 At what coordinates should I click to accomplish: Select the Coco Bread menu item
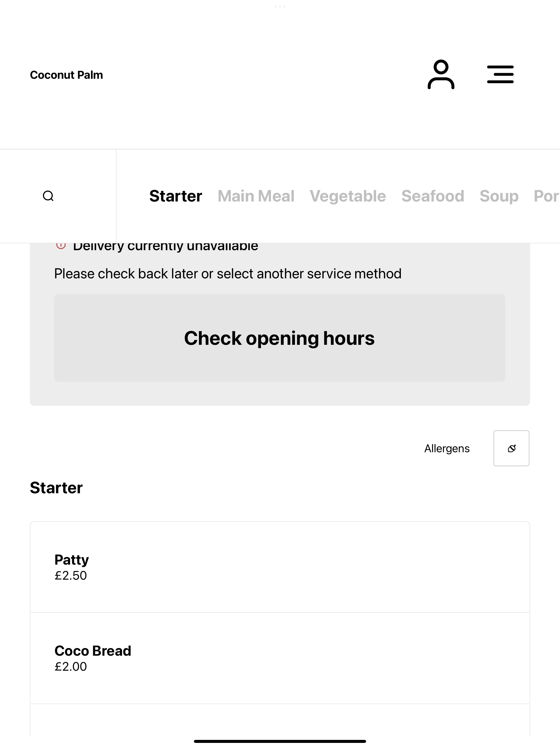[x=280, y=658]
